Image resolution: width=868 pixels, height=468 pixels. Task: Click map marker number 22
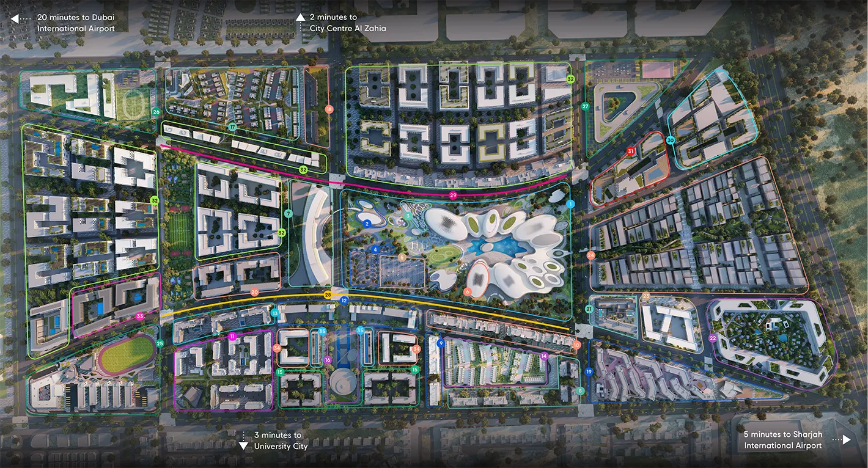tap(713, 338)
